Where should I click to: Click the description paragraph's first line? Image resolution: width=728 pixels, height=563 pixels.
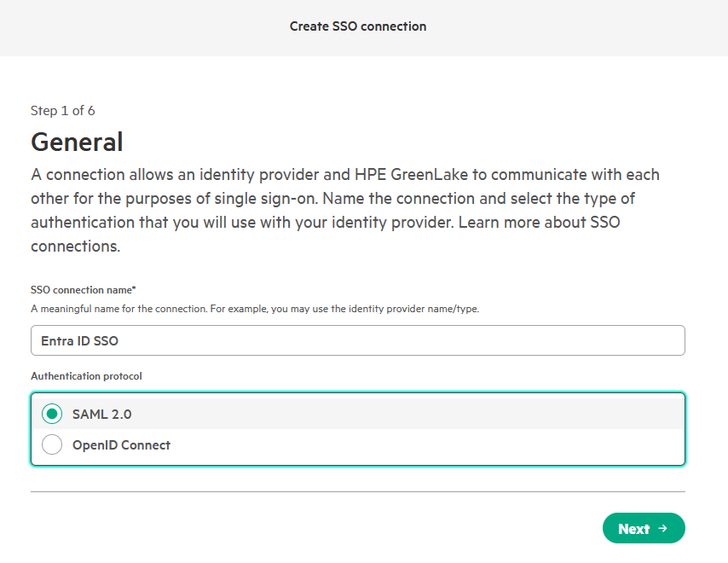(345, 175)
